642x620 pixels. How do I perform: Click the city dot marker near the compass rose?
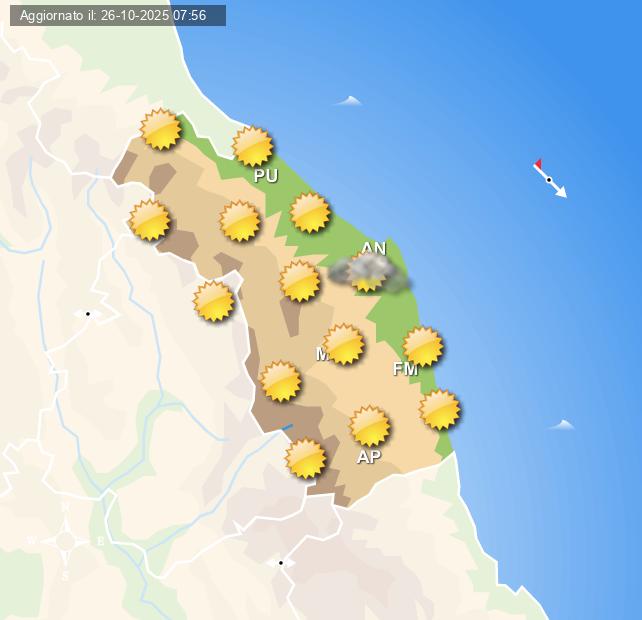(x=281, y=563)
